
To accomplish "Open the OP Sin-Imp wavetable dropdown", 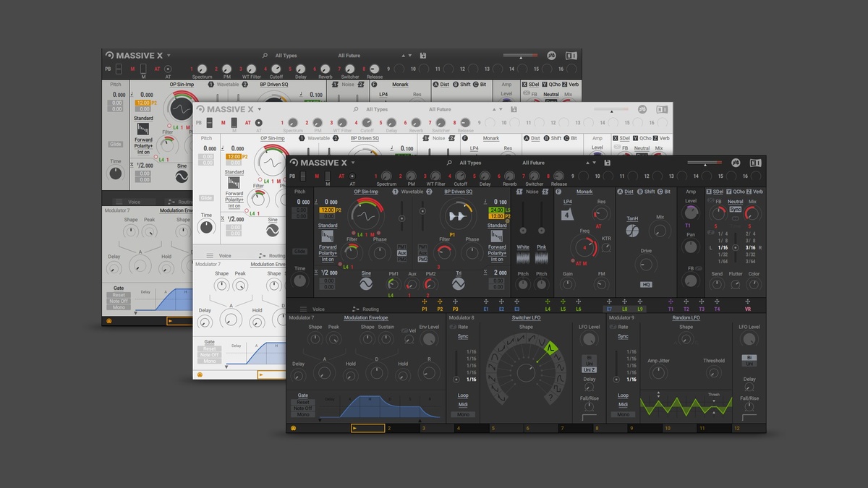I will 366,192.
